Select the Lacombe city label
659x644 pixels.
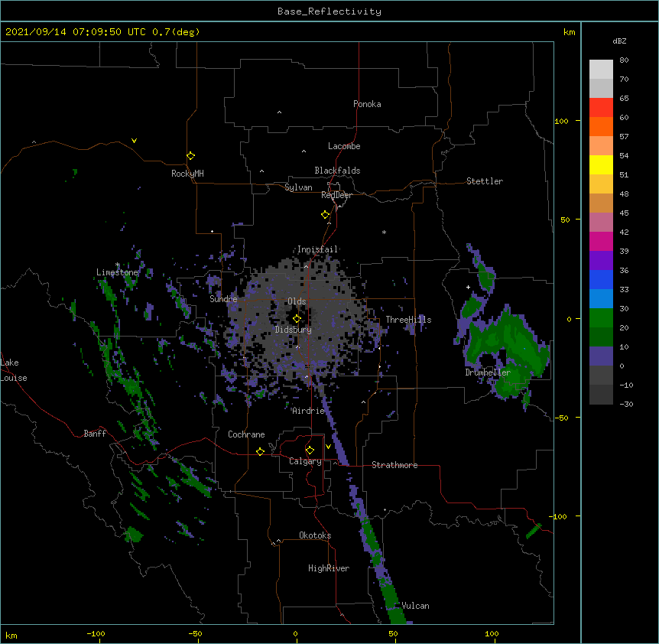[x=344, y=146]
